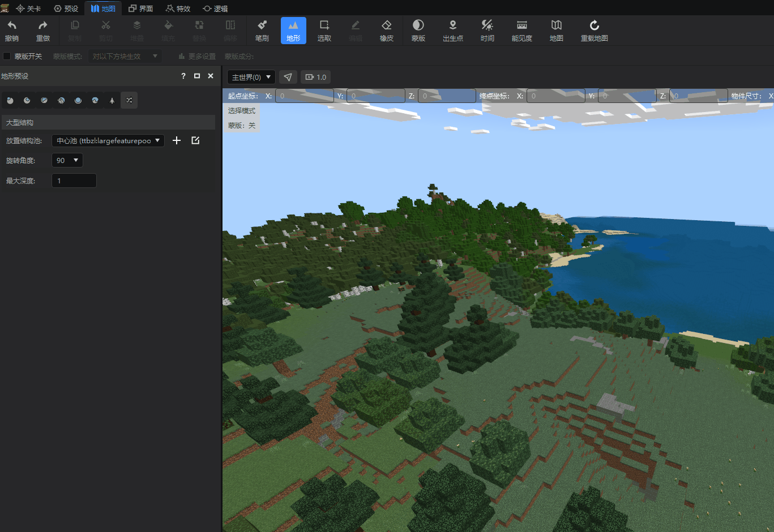Open the 时间 time setting
The image size is (774, 532).
(x=488, y=31)
